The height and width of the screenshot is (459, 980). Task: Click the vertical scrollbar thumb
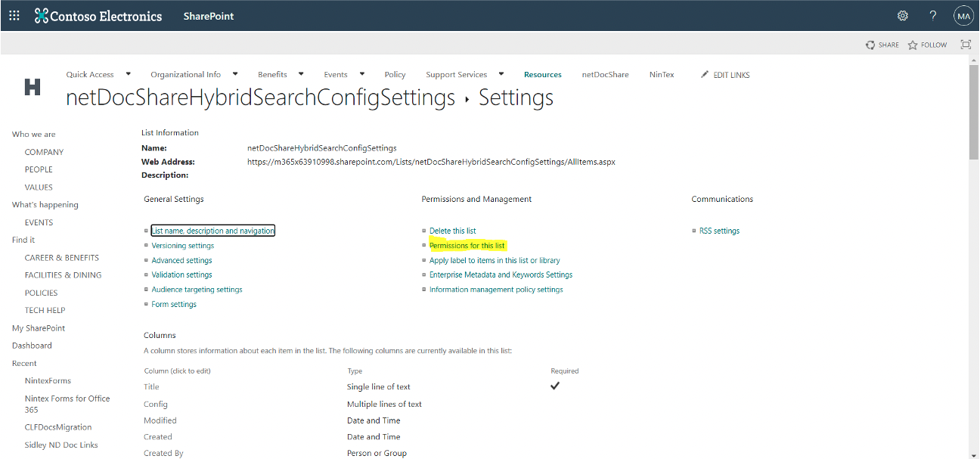973,113
